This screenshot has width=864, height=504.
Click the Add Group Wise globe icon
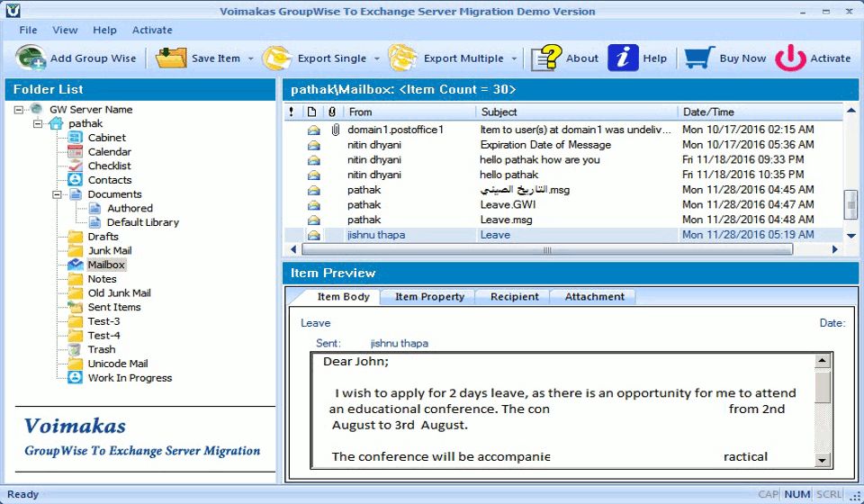click(x=31, y=58)
